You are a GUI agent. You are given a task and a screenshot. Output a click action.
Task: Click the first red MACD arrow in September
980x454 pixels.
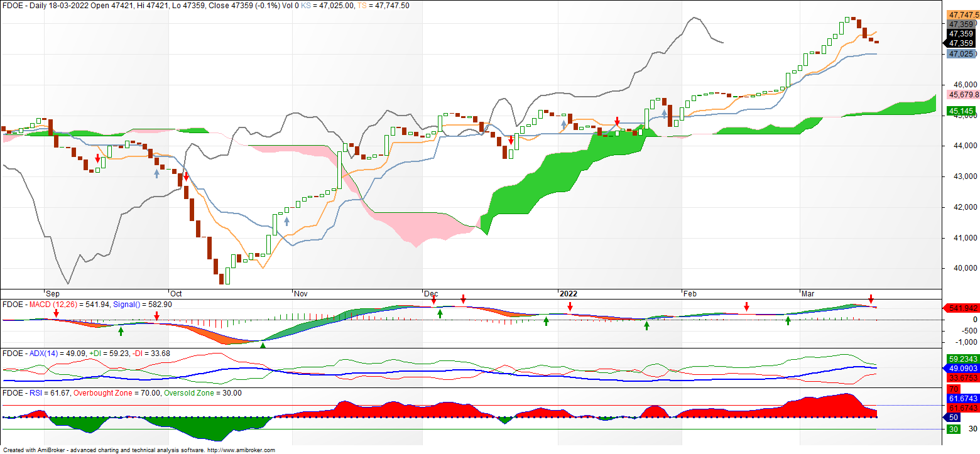click(56, 313)
